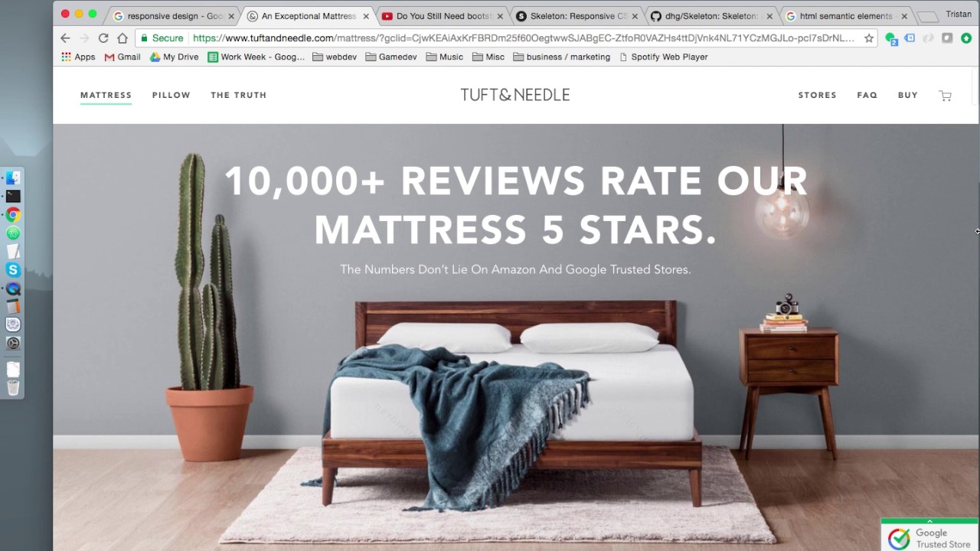980x551 pixels.
Task: Open the webdev bookmarks folder
Action: 335,57
